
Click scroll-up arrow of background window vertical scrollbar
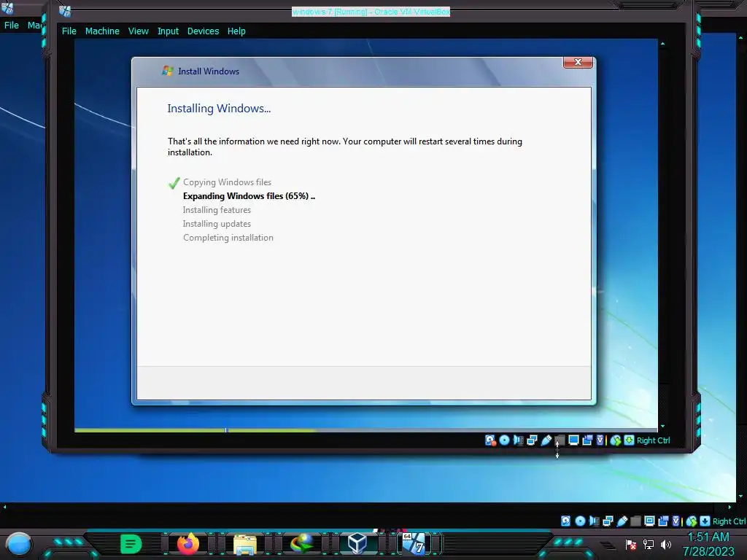[741, 36]
